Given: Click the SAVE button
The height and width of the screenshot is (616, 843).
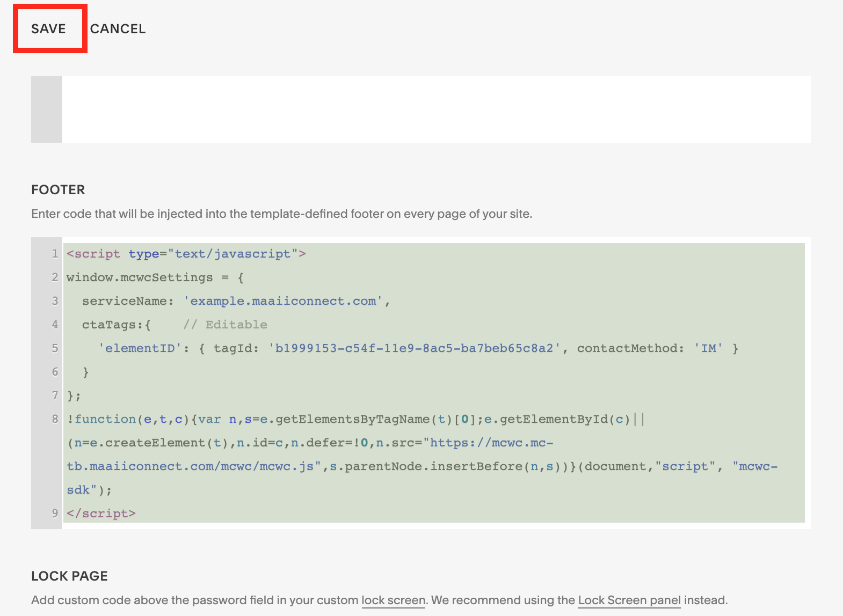Looking at the screenshot, I should [48, 29].
